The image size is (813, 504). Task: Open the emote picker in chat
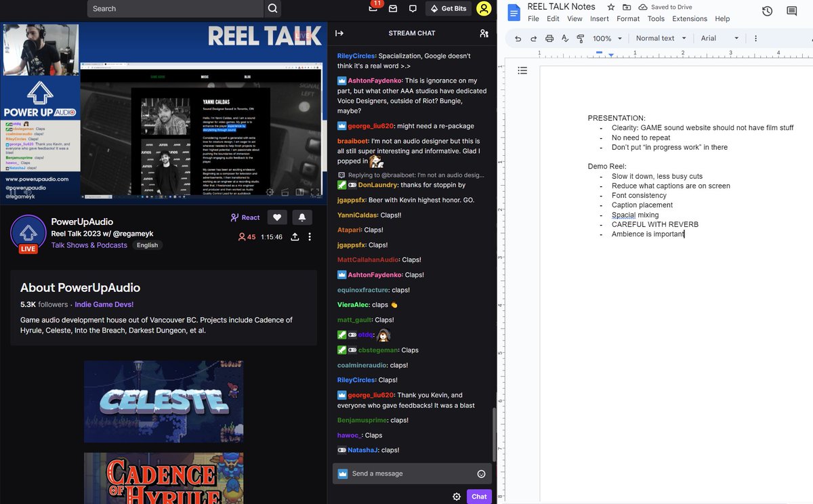pos(481,474)
